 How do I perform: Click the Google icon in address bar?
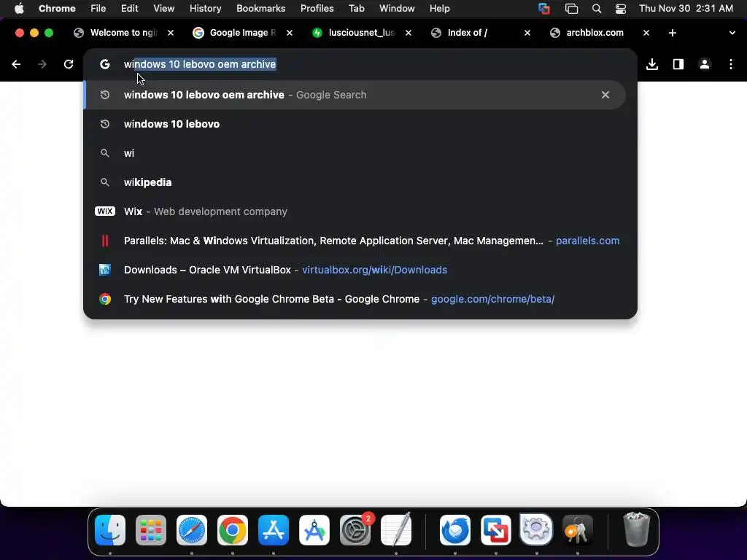105,64
